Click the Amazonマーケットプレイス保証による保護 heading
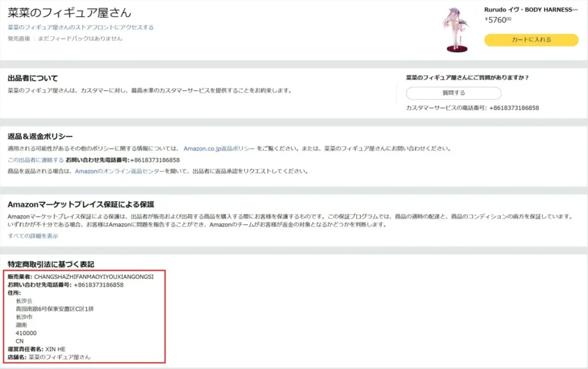 81,204
